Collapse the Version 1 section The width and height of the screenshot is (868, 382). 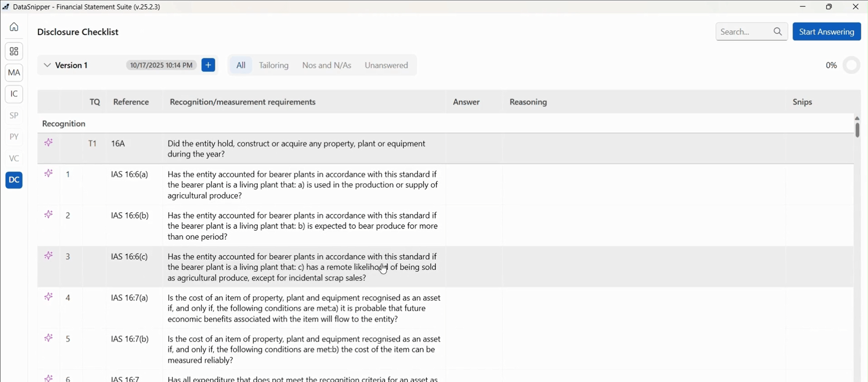47,65
